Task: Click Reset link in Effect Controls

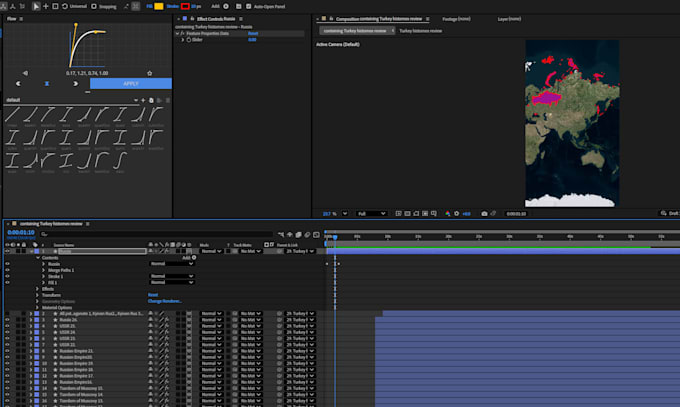Action: point(253,33)
